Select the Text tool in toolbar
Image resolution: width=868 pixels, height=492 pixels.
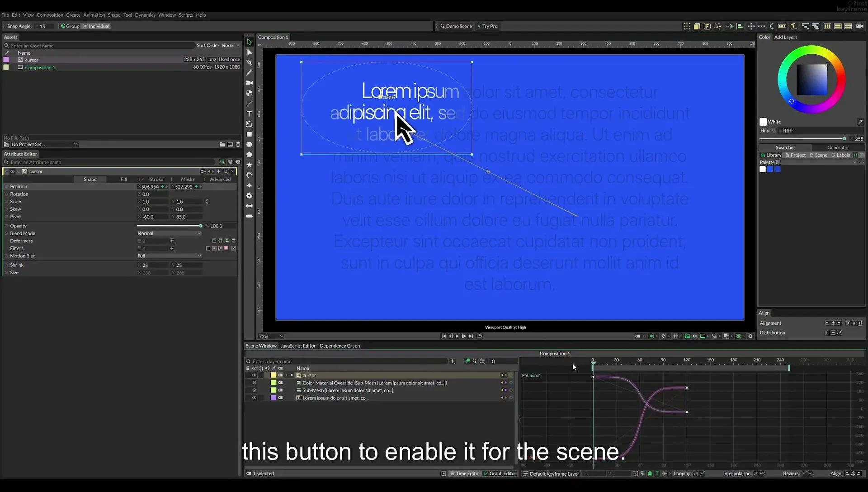[x=249, y=114]
